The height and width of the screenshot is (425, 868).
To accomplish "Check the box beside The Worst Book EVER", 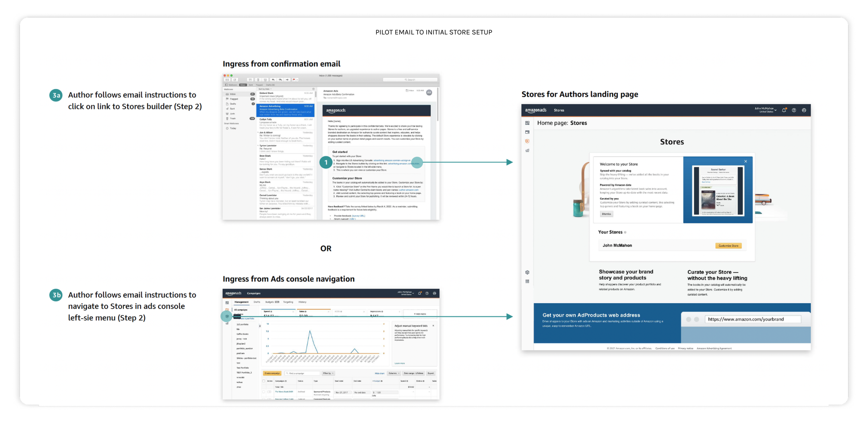I will pos(264,392).
